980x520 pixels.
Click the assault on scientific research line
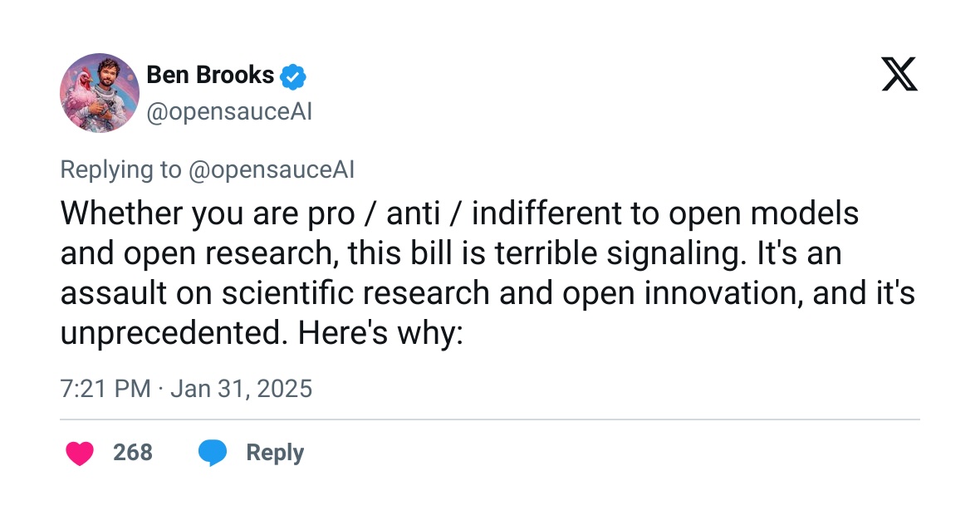tap(488, 293)
